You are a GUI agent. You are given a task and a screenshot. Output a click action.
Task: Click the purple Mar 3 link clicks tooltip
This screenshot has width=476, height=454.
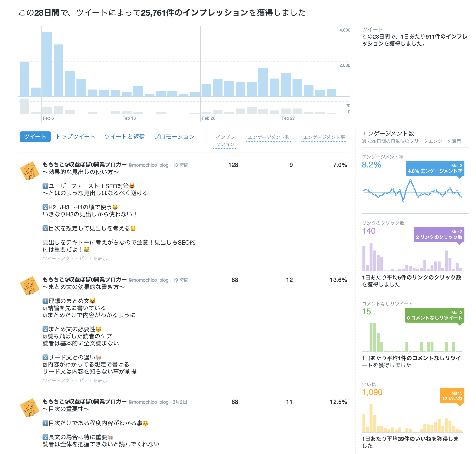click(x=439, y=234)
